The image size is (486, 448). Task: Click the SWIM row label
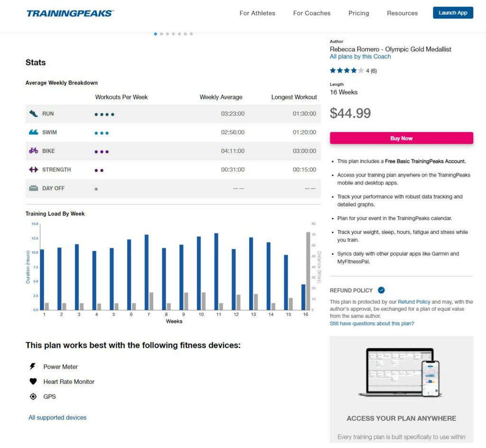(49, 132)
